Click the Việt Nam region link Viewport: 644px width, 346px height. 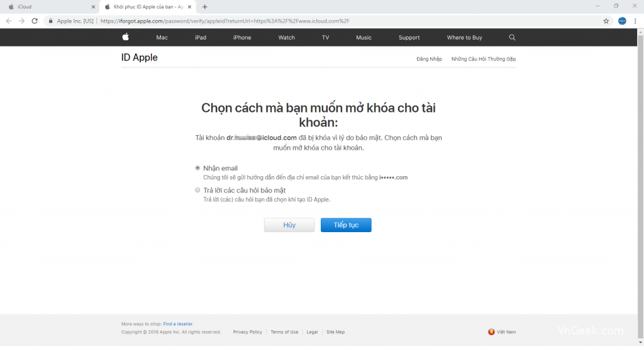coord(506,332)
